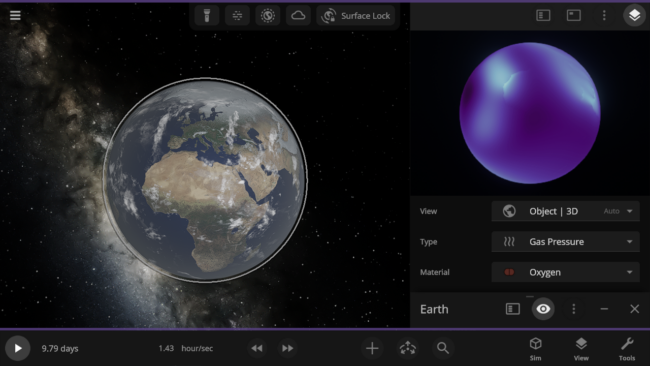The image size is (650, 366).
Task: Toggle the Earth properties panel icon
Action: click(513, 309)
